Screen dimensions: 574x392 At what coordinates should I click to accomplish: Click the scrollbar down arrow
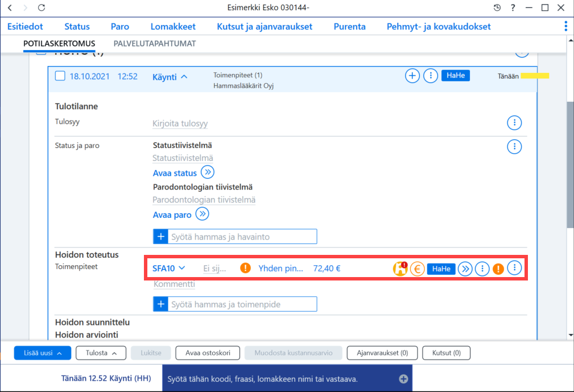(571, 335)
